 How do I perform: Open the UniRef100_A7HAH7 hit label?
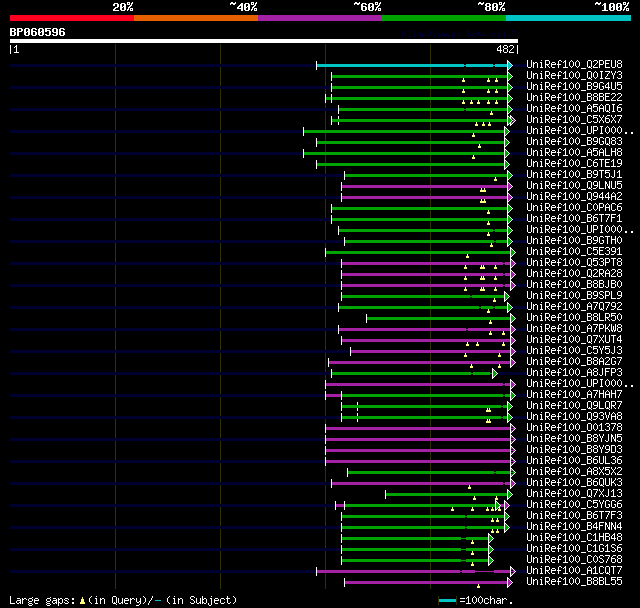pyautogui.click(x=574, y=395)
